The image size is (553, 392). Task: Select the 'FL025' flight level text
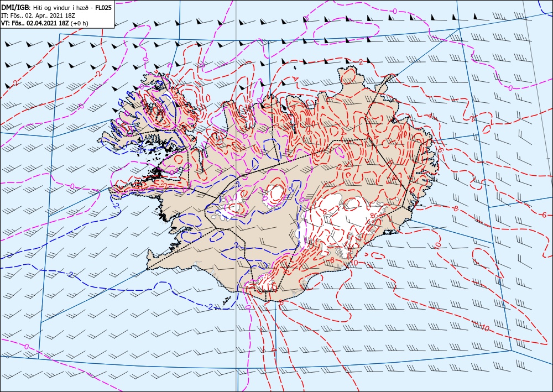click(104, 7)
